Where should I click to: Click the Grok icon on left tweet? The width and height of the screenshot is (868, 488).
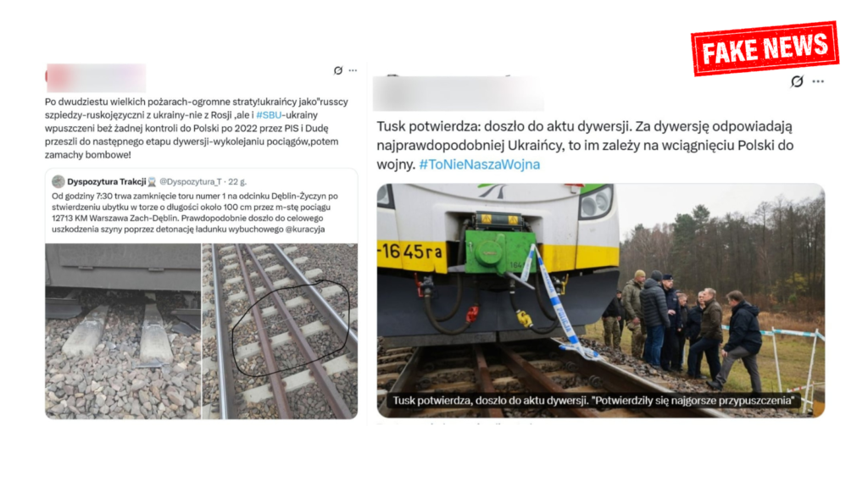tap(337, 70)
